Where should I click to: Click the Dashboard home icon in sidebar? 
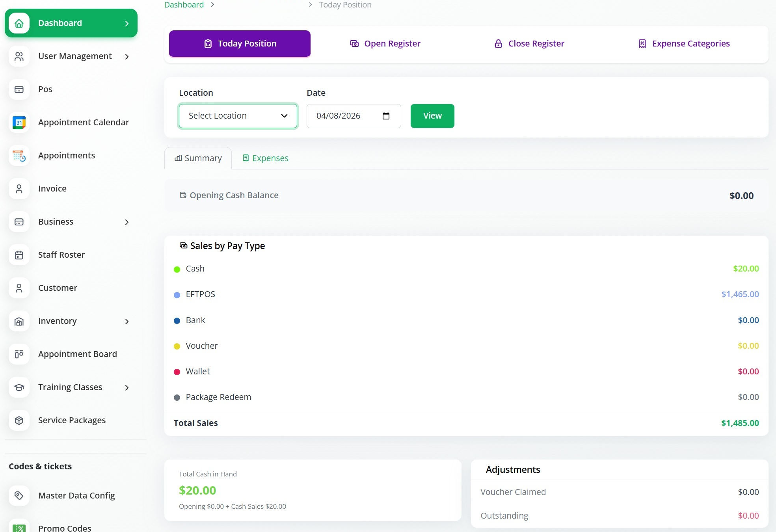[19, 23]
